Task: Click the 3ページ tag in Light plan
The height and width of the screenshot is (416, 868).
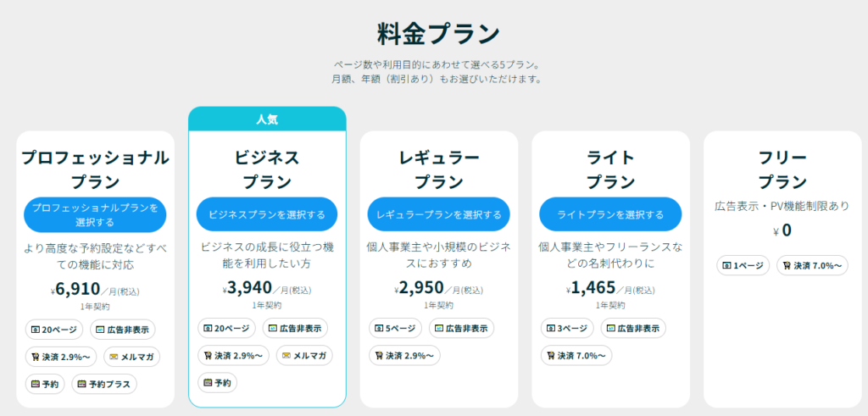Action: [x=567, y=328]
